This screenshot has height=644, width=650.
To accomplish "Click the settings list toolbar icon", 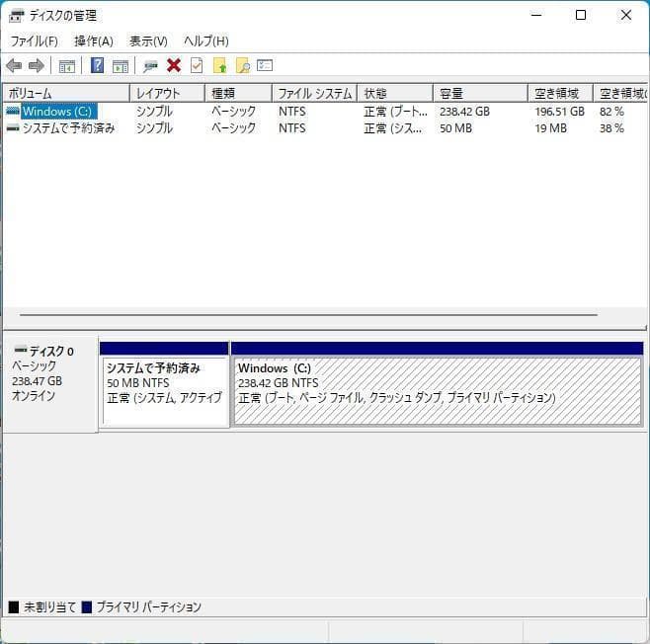I will (265, 65).
